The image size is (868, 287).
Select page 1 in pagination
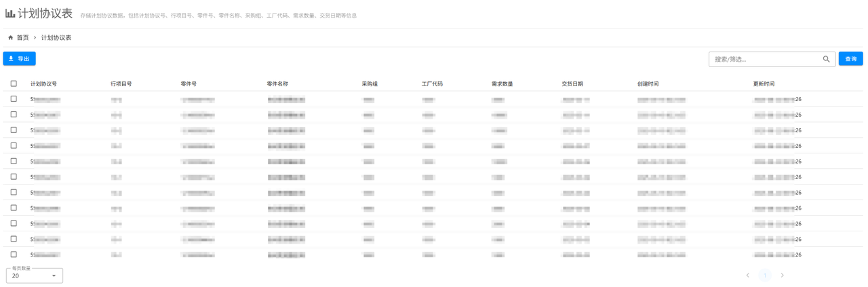[765, 275]
